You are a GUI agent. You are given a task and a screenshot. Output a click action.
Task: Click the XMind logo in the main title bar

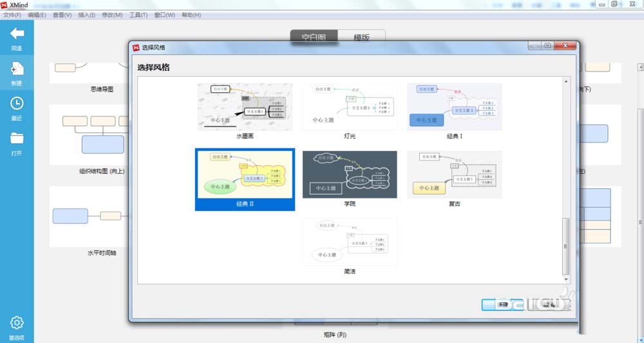pyautogui.click(x=4, y=5)
